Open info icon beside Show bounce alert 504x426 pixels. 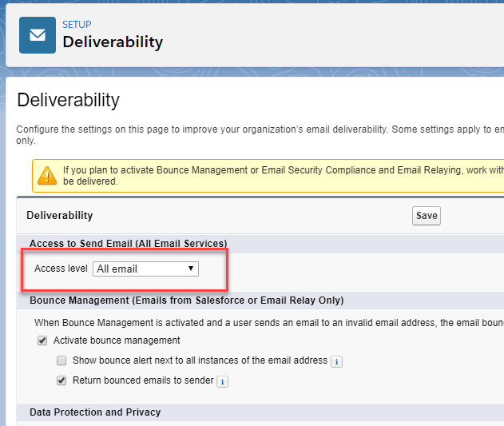[336, 361]
